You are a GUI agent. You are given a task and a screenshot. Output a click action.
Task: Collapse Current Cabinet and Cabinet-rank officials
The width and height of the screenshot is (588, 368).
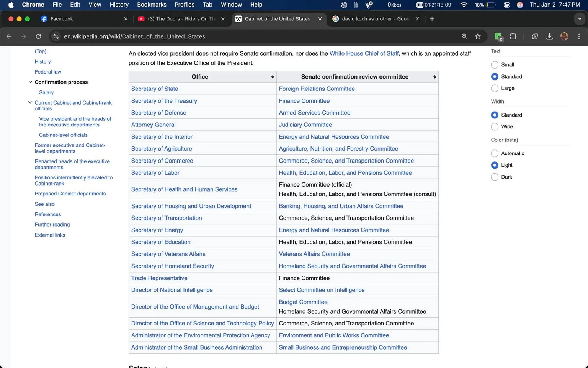click(x=30, y=102)
